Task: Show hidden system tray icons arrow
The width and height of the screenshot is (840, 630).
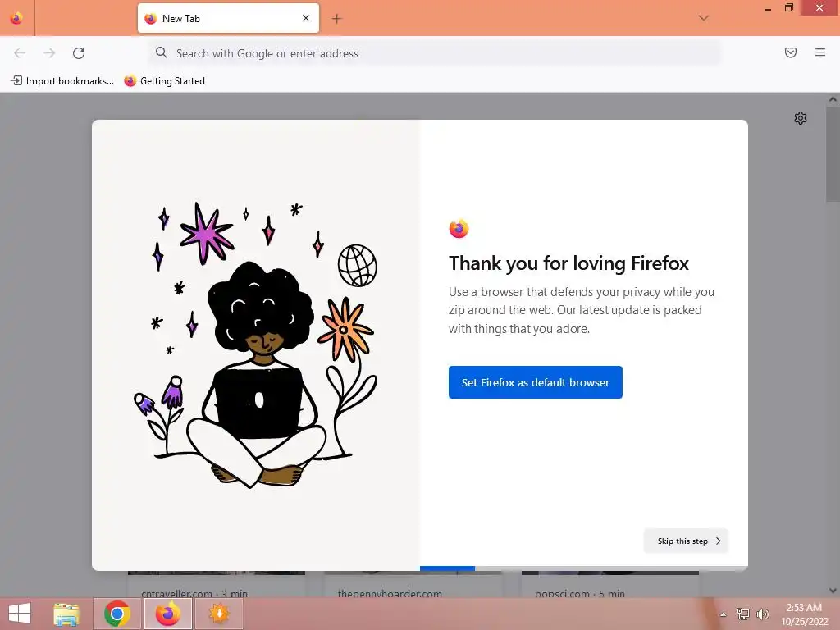Action: pos(723,614)
